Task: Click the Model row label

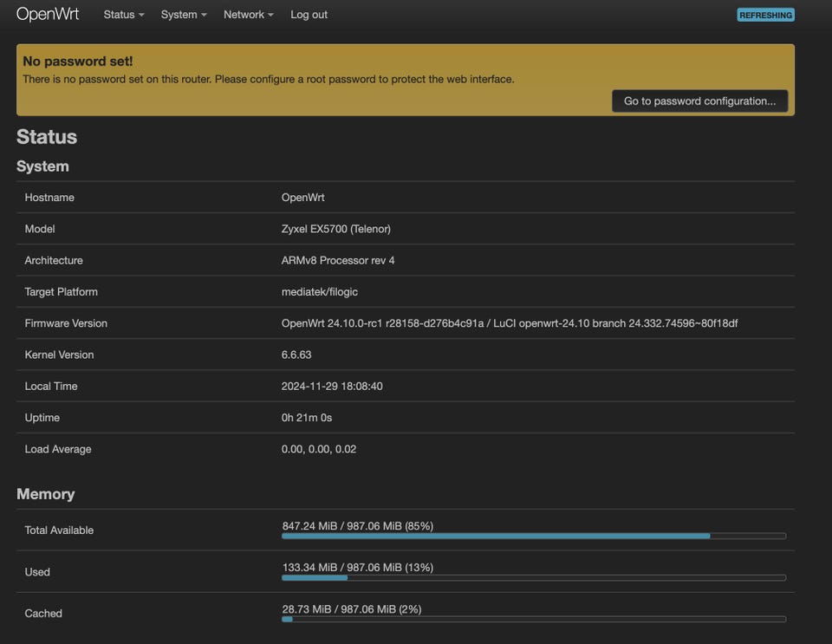Action: pos(40,229)
